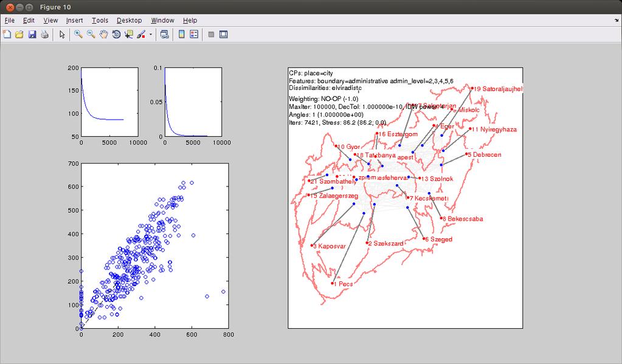Click the "MaxIter: 100000" text line
Screen dimensions: 622x364
[366, 107]
